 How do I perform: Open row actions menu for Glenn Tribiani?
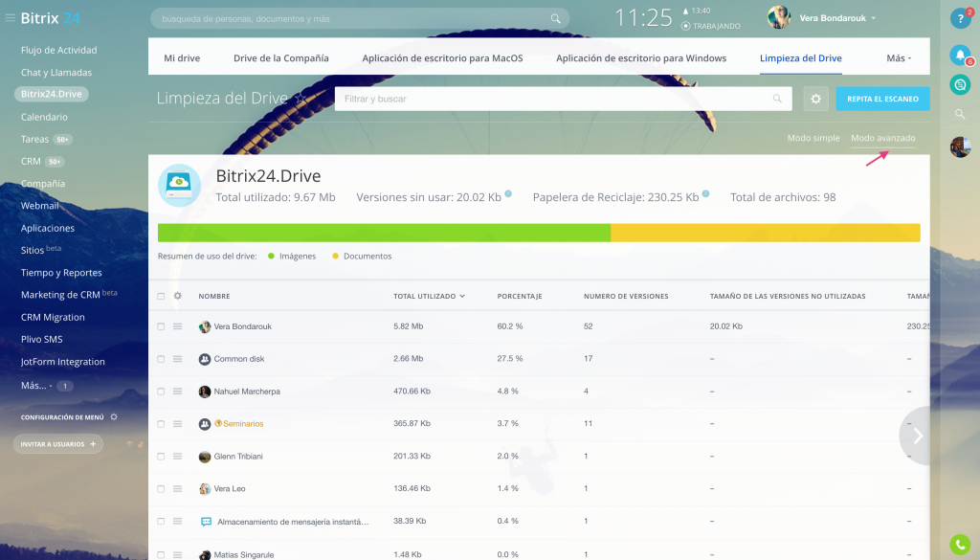(x=177, y=457)
